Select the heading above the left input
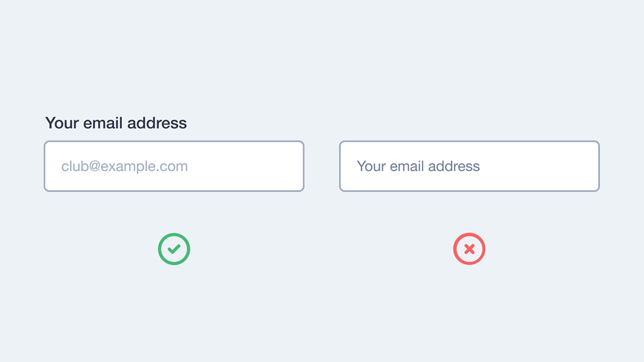 (x=116, y=123)
